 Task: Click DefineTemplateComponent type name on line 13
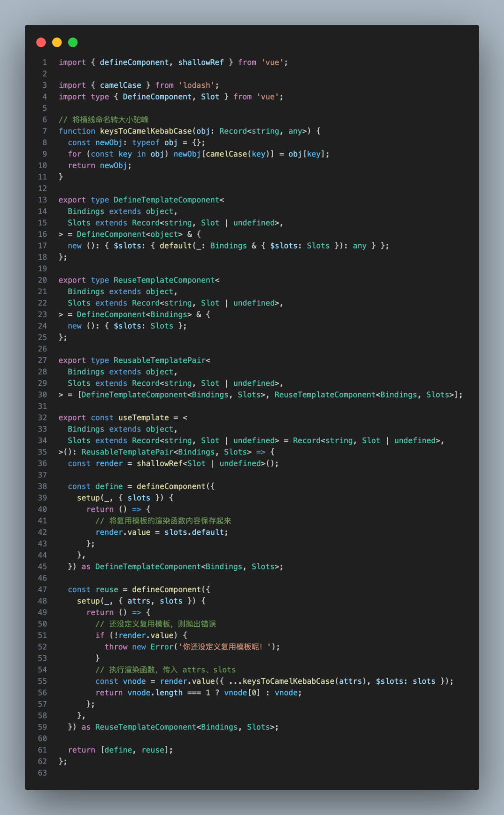pos(166,200)
